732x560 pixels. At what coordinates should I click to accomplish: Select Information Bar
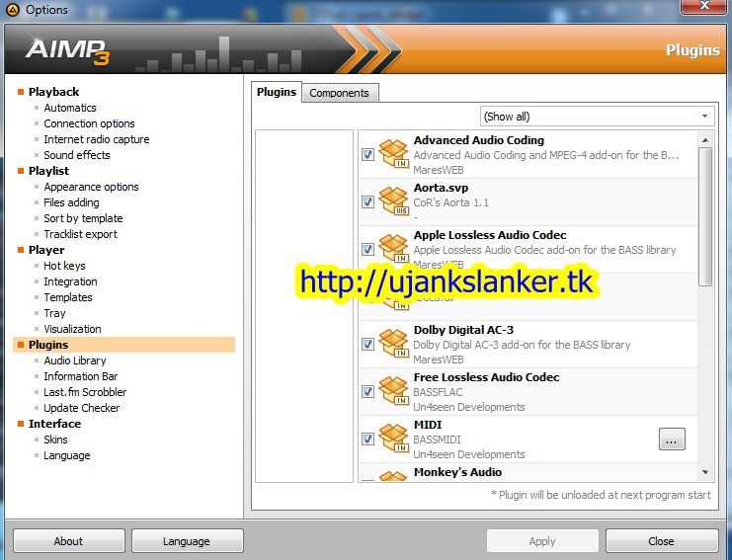[81, 376]
